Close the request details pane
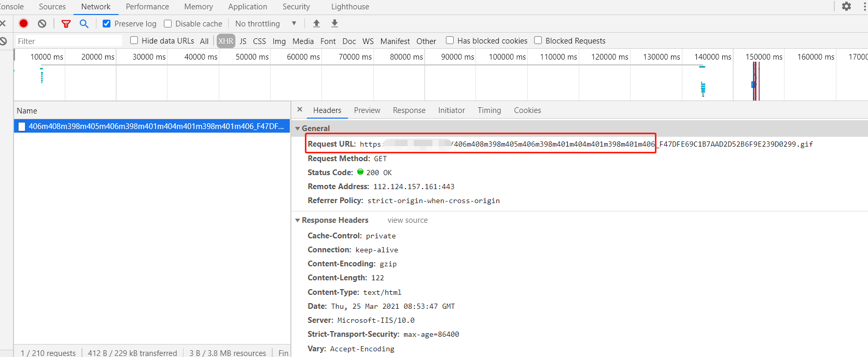The height and width of the screenshot is (357, 868). (300, 109)
